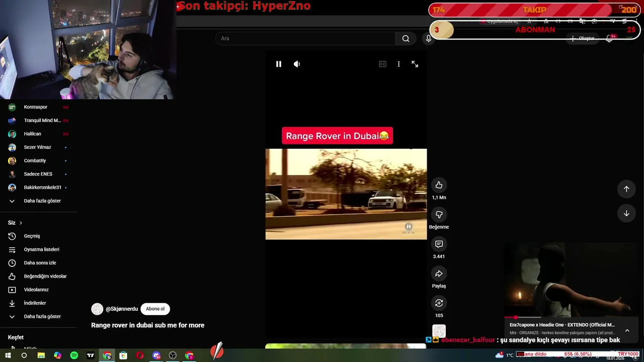
Task: Open Microsoft Store from the taskbar
Action: (x=123, y=355)
